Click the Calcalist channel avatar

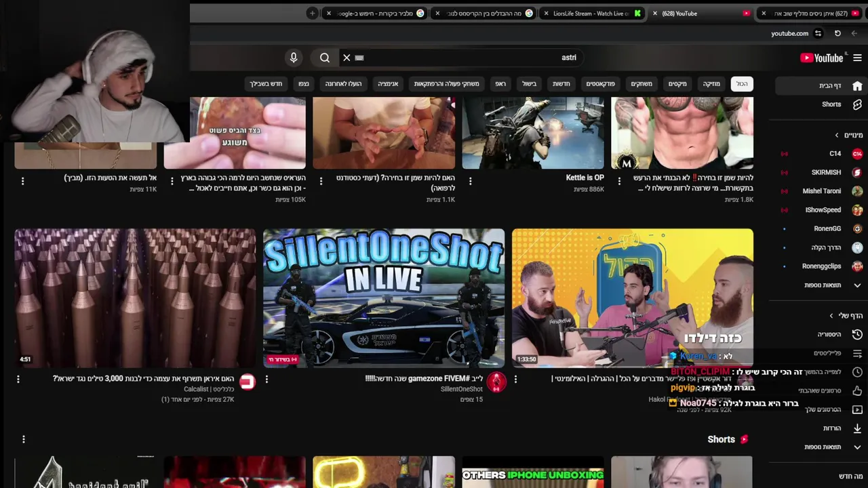click(x=247, y=382)
